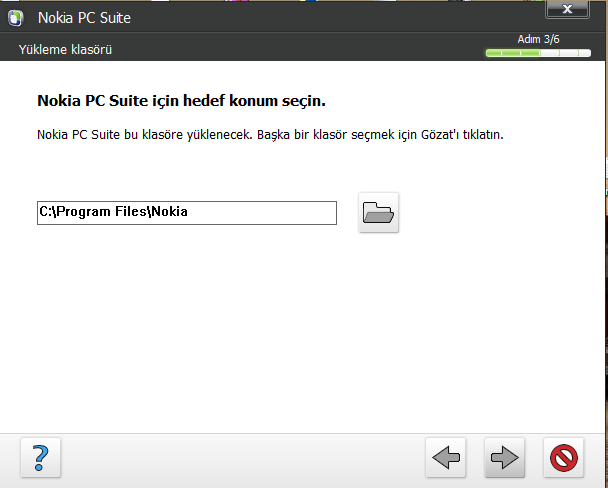
Task: Click the heading 'Nokia PC Suite için hedef konum seçin.'
Action: [x=181, y=101]
